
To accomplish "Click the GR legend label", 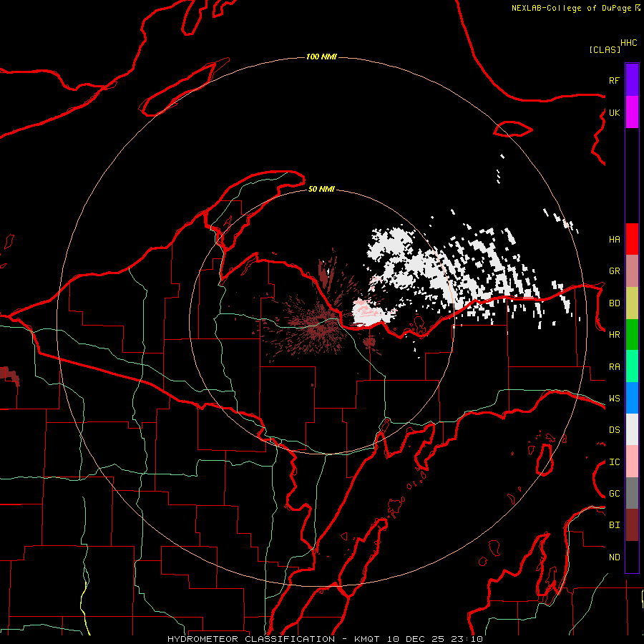I will click(614, 271).
